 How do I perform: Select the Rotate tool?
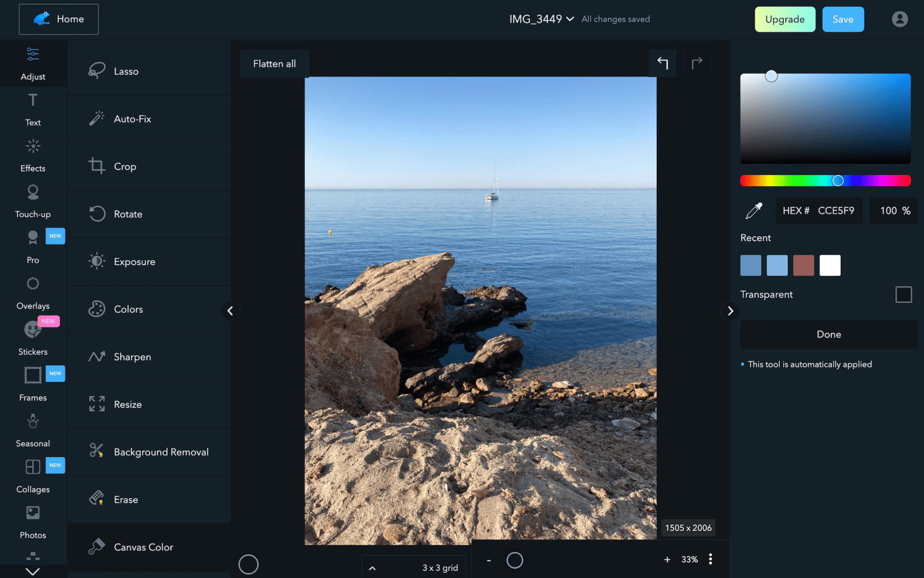(149, 214)
